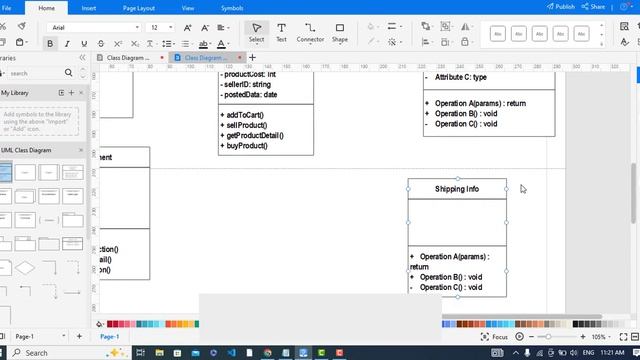
Task: Choose the Text tool
Action: (281, 33)
